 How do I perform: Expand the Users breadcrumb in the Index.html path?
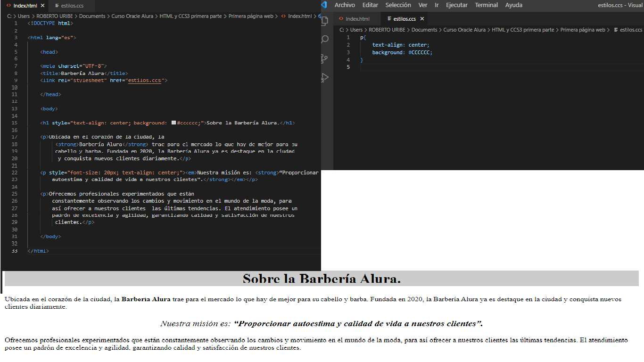point(24,16)
